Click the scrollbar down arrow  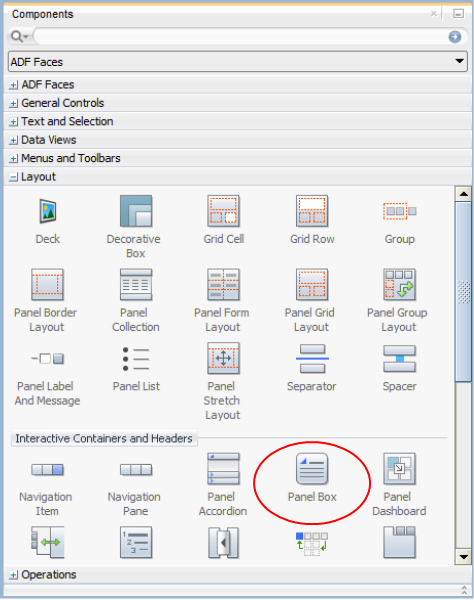click(x=464, y=556)
